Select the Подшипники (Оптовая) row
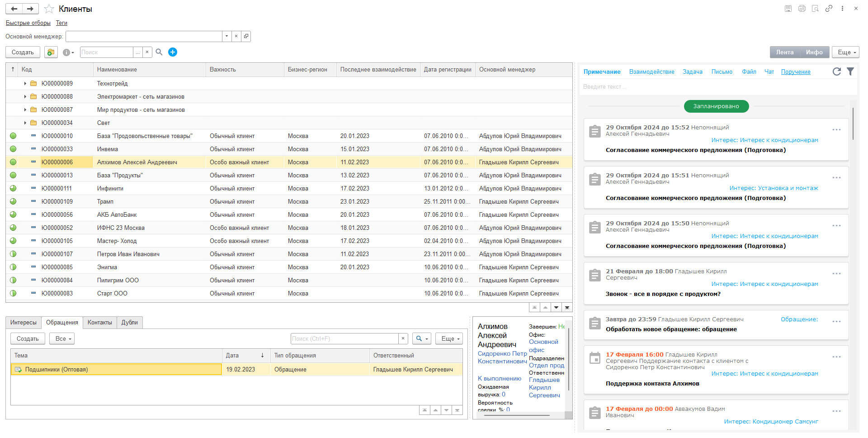868x438 pixels. point(236,370)
